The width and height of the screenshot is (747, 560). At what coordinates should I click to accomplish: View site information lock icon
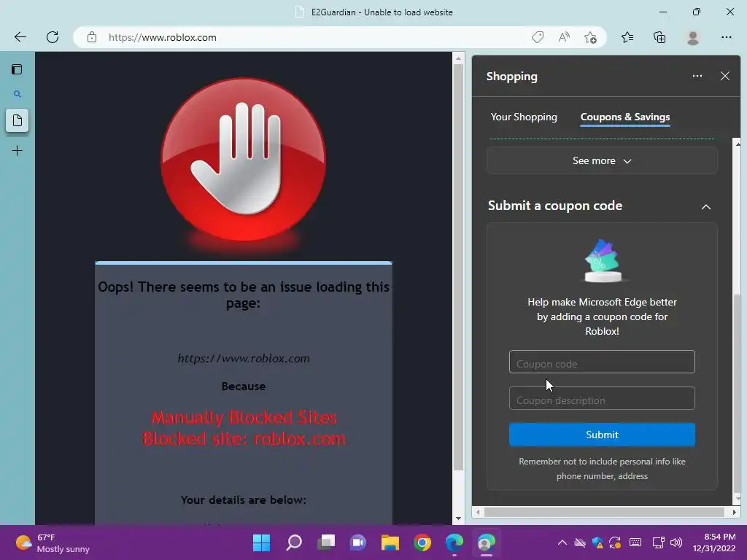92,37
